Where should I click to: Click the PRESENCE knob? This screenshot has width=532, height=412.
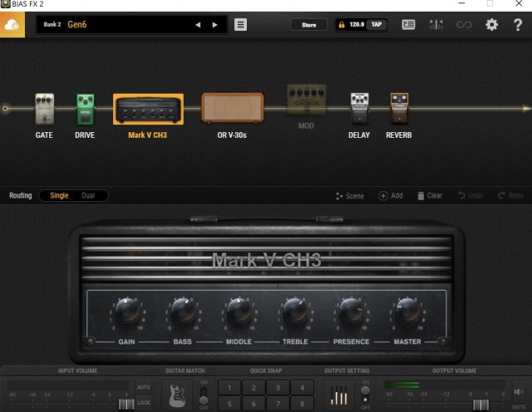351,312
